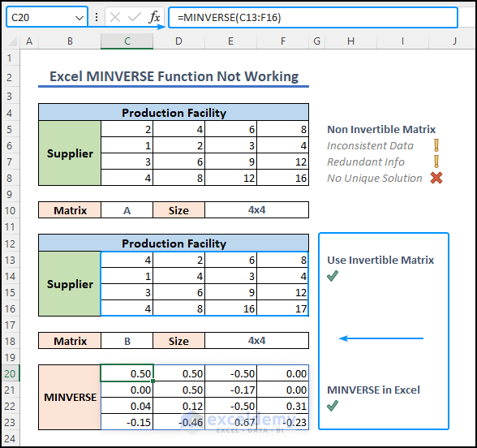
Task: Click the 'Inconsistent Data' text
Action: coord(370,146)
